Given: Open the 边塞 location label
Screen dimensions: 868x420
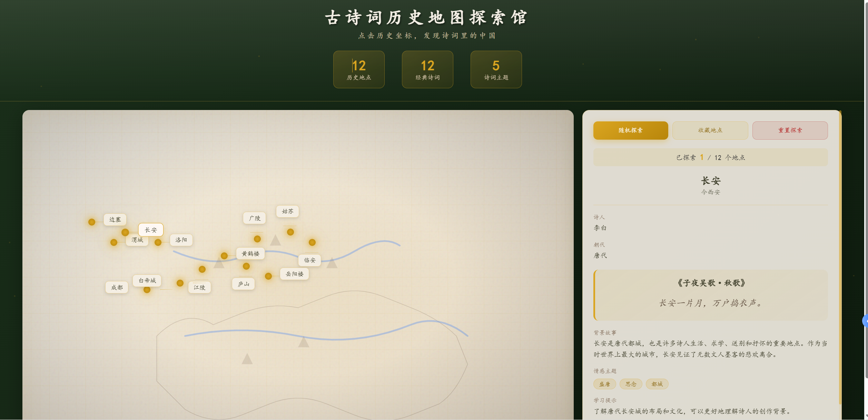Looking at the screenshot, I should pos(115,219).
